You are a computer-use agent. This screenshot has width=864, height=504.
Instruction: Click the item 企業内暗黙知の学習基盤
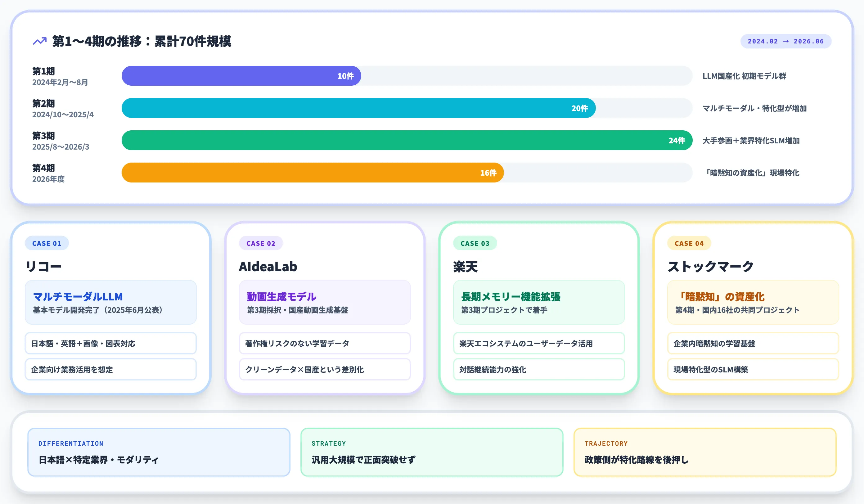(x=753, y=343)
